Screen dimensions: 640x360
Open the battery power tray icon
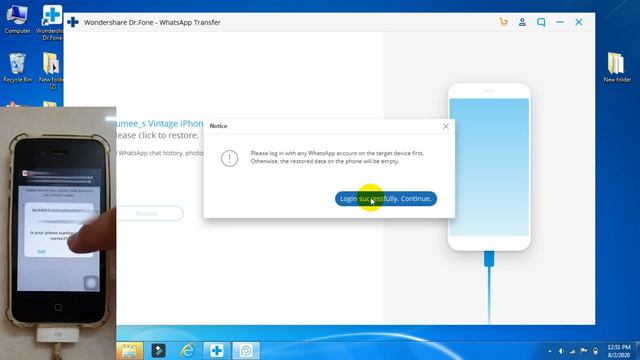[x=595, y=351]
